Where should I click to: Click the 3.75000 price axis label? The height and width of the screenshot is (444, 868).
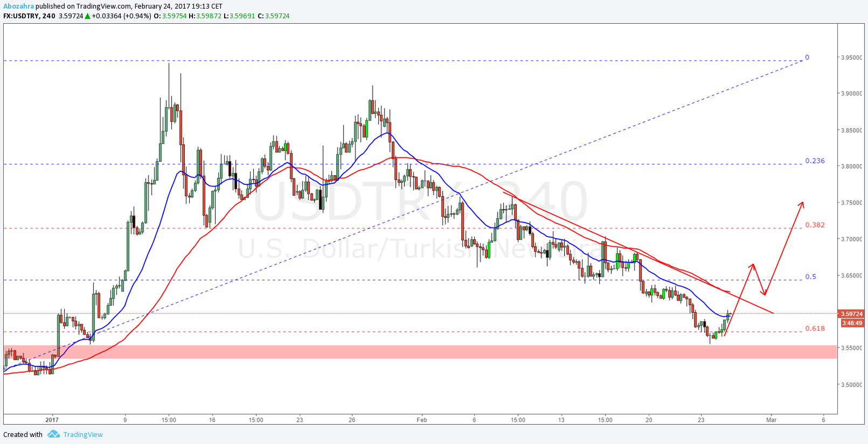(x=852, y=203)
